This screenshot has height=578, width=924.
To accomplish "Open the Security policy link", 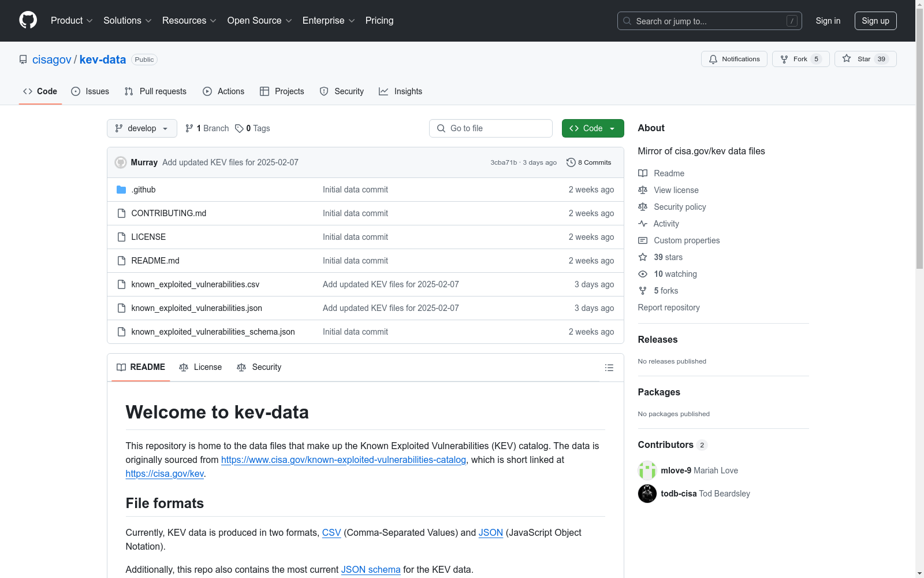I will [672, 207].
